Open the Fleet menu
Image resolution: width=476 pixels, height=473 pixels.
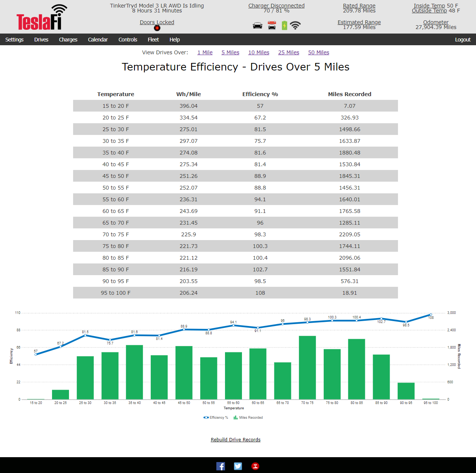click(x=153, y=40)
